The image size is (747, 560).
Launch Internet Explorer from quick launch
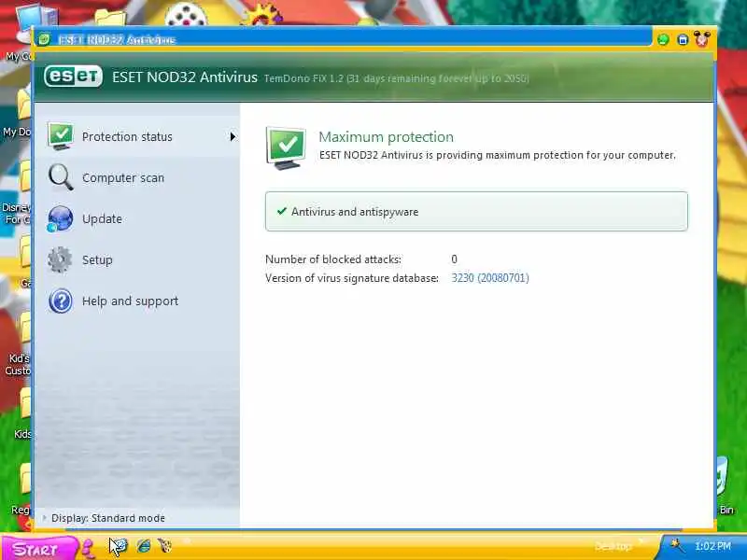144,546
